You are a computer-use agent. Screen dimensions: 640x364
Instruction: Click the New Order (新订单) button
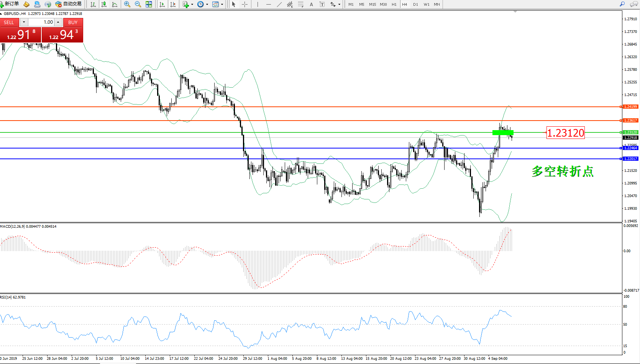tap(10, 4)
